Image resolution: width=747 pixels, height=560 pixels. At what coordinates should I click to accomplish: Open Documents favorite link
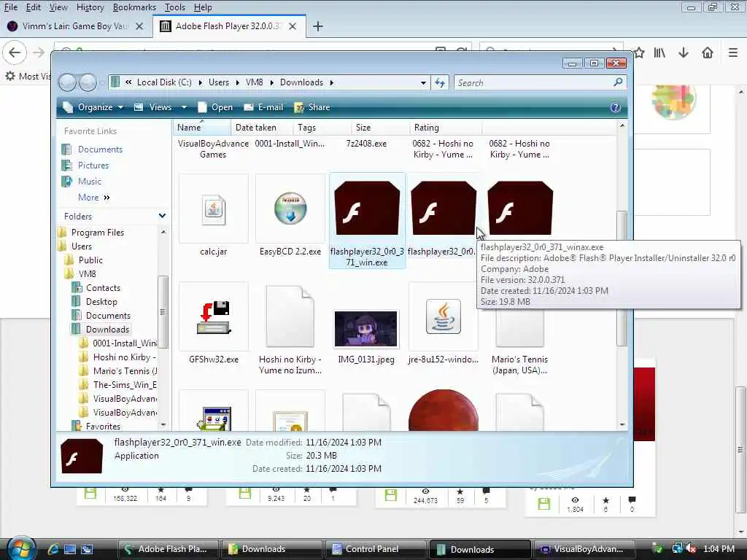point(100,149)
